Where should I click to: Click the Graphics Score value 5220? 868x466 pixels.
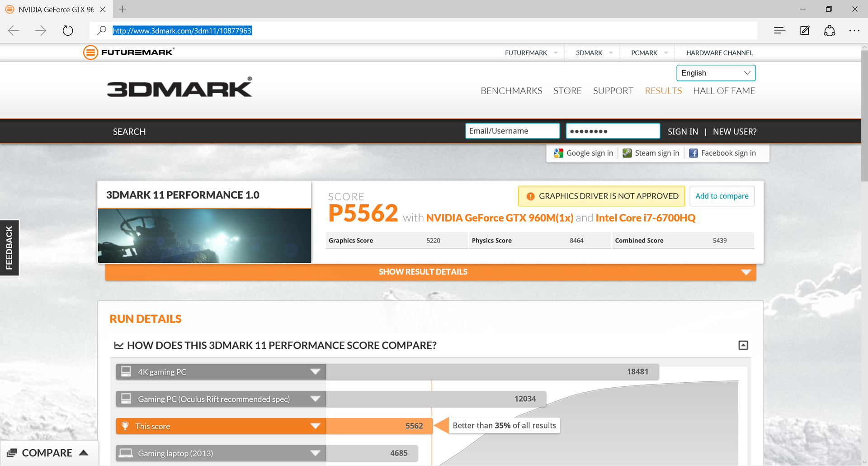[433, 241]
